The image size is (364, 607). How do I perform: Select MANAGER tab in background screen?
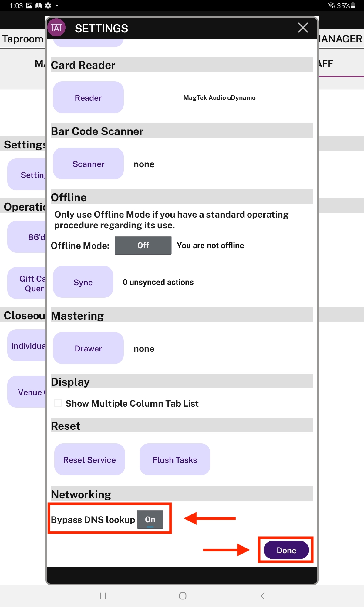tap(340, 39)
